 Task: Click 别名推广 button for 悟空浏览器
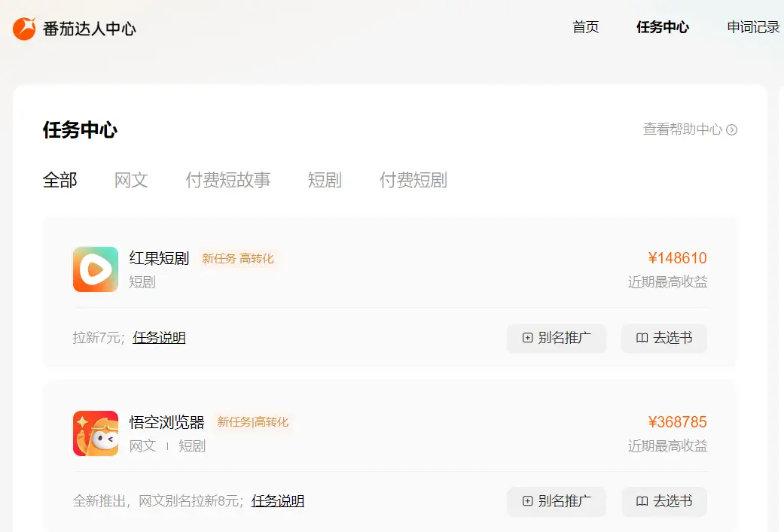point(557,502)
